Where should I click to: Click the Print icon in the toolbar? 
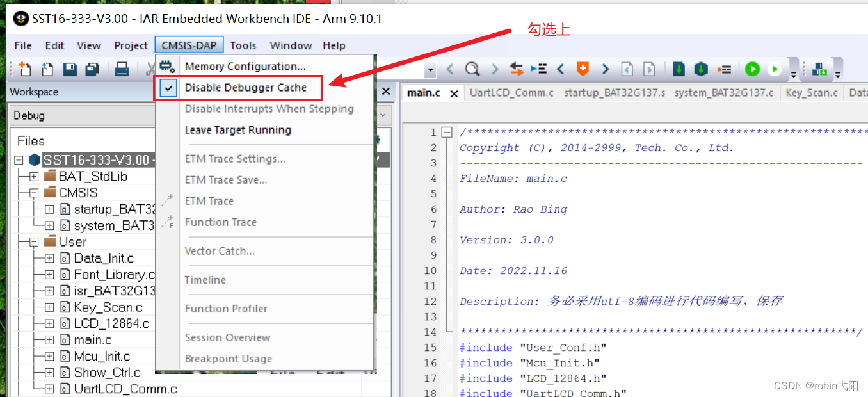coord(122,69)
